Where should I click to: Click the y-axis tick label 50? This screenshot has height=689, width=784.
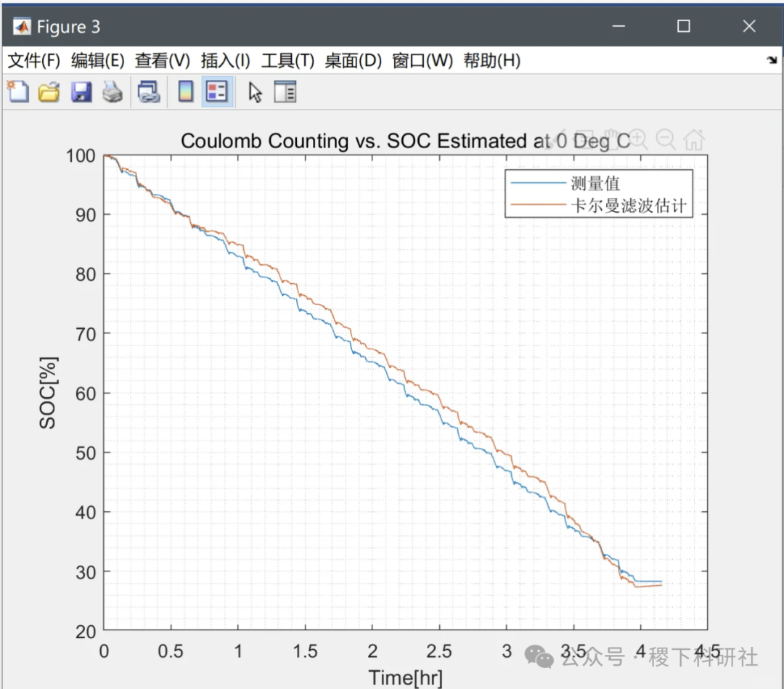coord(86,453)
